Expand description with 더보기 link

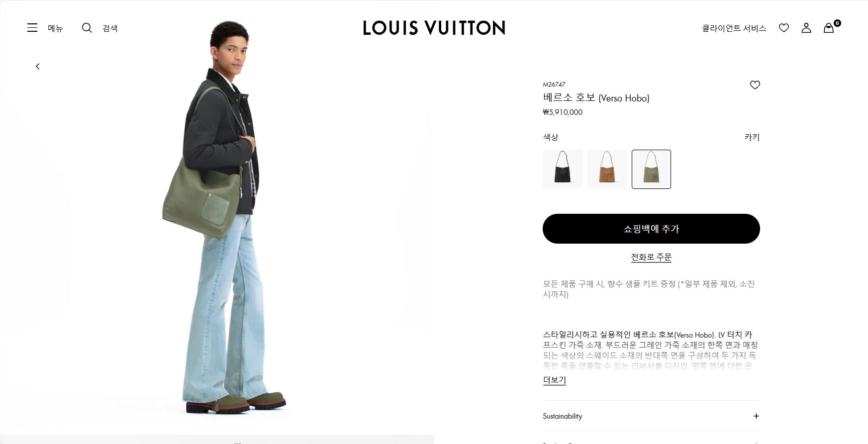tap(555, 380)
